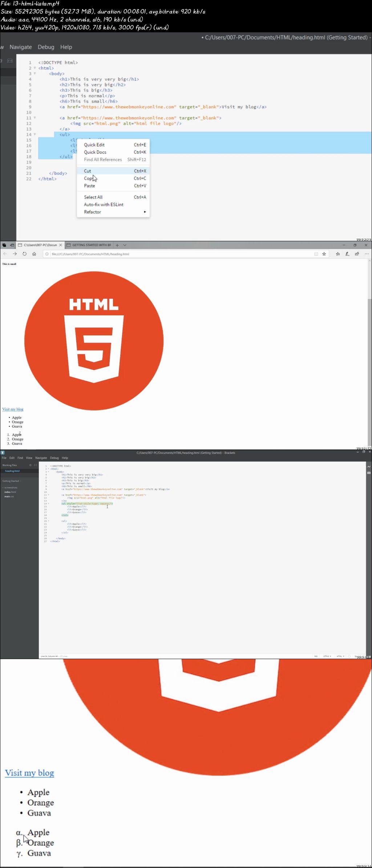
Task: Choose Auto-fix with ESLint menu entry
Action: point(113,205)
